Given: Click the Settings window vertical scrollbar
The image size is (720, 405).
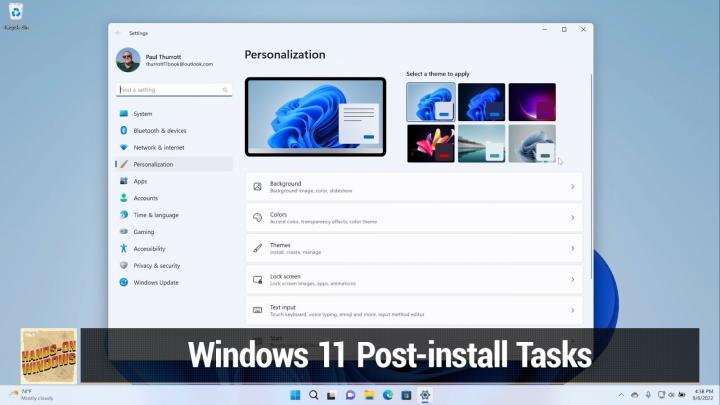Looking at the screenshot, I should 591,176.
